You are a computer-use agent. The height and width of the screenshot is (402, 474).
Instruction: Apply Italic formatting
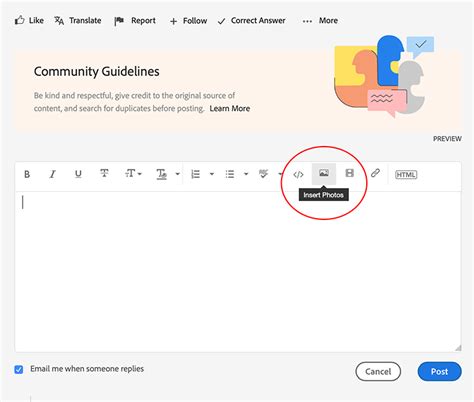pyautogui.click(x=52, y=174)
